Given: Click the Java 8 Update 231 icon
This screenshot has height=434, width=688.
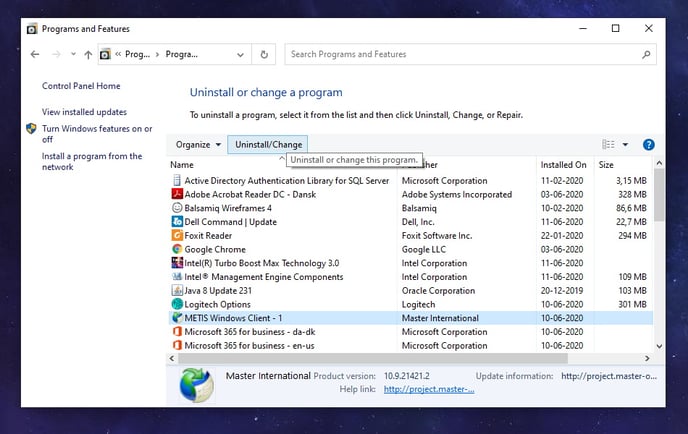Looking at the screenshot, I should point(177,290).
